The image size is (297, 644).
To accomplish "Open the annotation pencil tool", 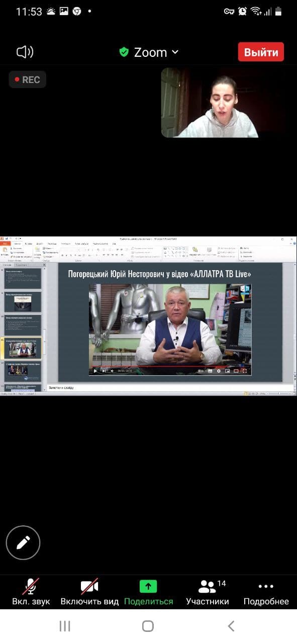I will click(x=23, y=542).
